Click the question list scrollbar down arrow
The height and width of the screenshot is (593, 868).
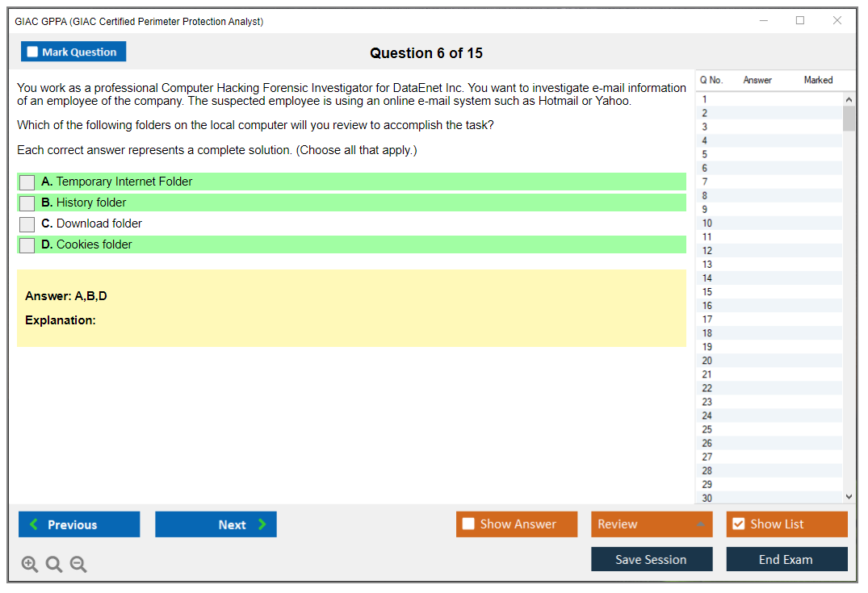(849, 496)
